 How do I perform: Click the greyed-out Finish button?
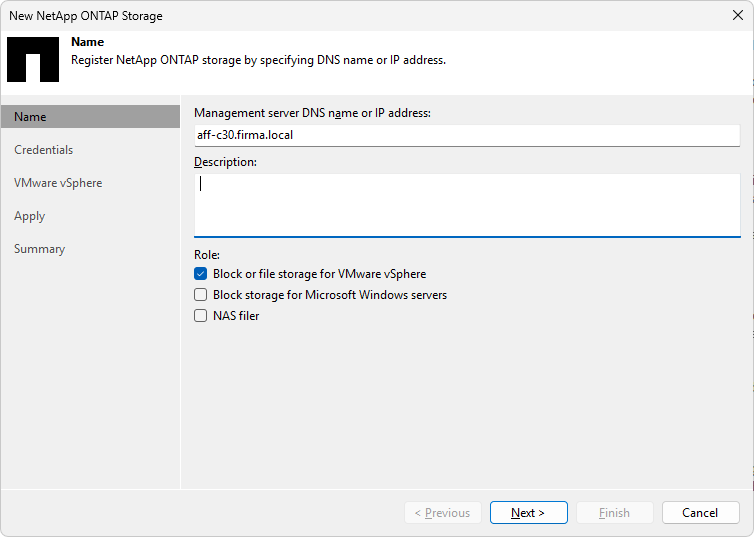click(615, 513)
